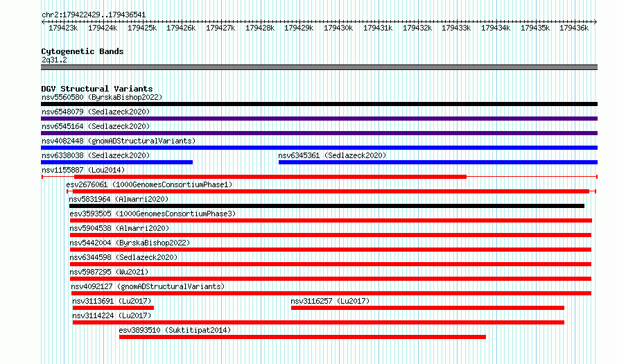The width and height of the screenshot is (617, 364).
Task: Click the black nsv5560580 variant bar
Action: (x=319, y=104)
